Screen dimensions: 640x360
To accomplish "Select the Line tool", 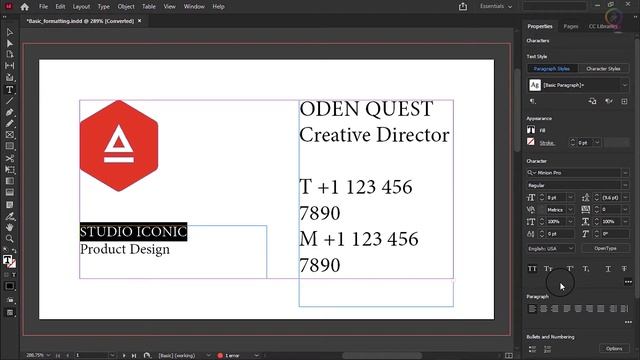I will tap(10, 100).
